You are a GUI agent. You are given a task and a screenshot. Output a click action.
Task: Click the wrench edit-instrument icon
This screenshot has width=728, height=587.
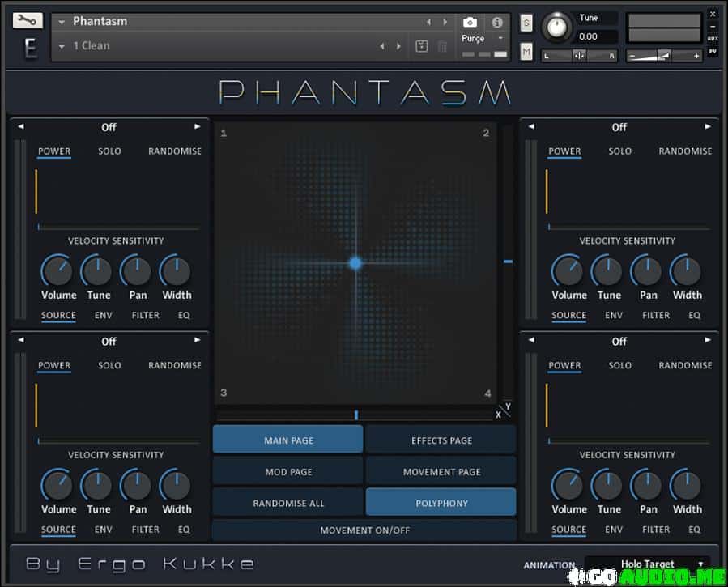(28, 20)
